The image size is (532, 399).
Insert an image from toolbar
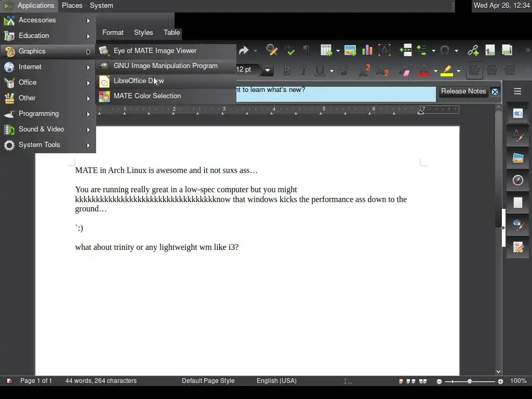[350, 50]
